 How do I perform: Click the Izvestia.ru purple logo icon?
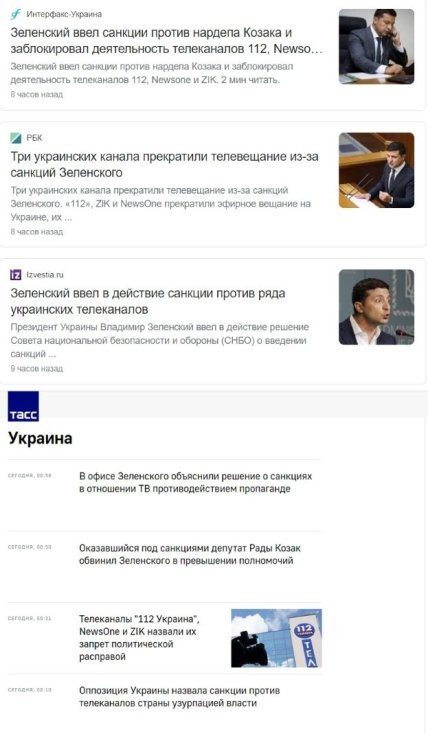[16, 275]
